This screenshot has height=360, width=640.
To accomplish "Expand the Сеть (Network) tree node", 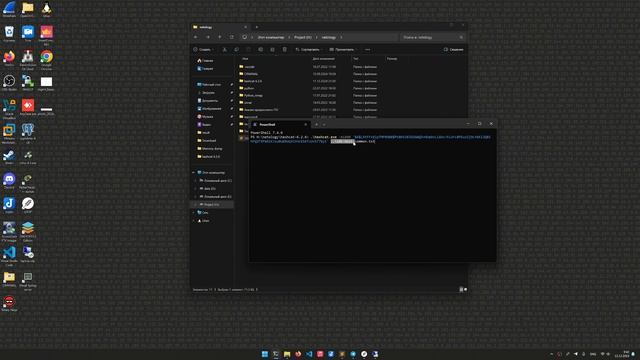I will pos(194,213).
